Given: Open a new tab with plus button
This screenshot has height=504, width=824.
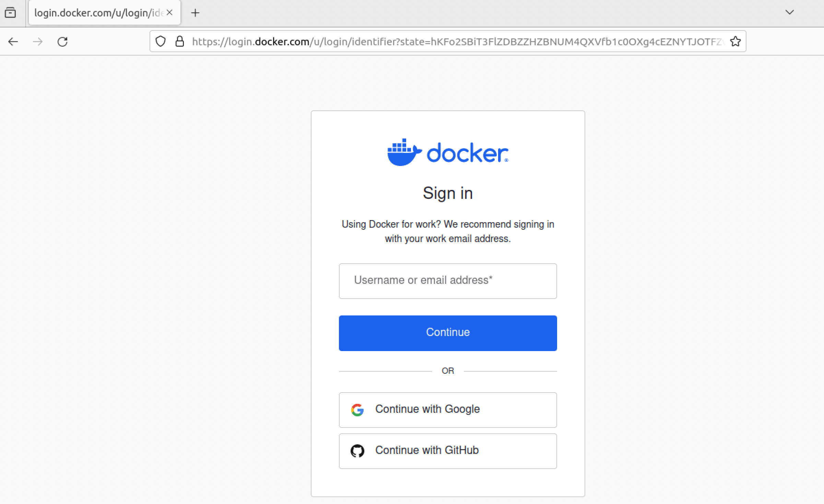Looking at the screenshot, I should tap(195, 13).
